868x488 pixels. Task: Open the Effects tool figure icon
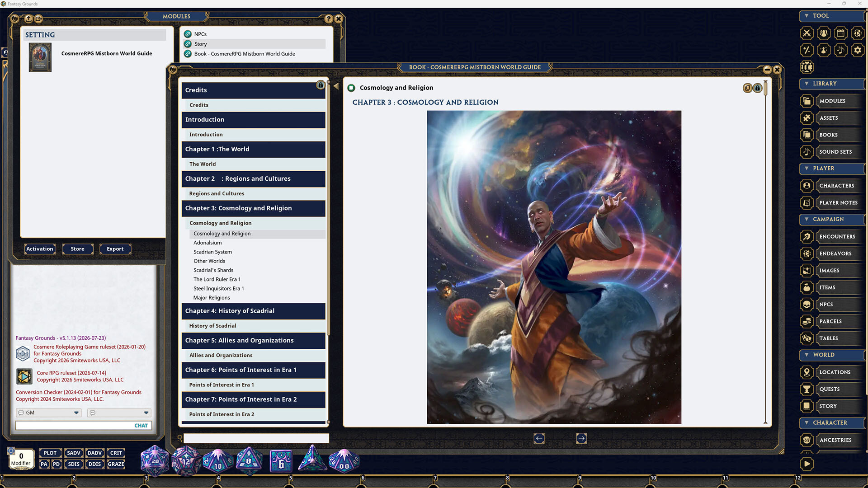tap(824, 50)
